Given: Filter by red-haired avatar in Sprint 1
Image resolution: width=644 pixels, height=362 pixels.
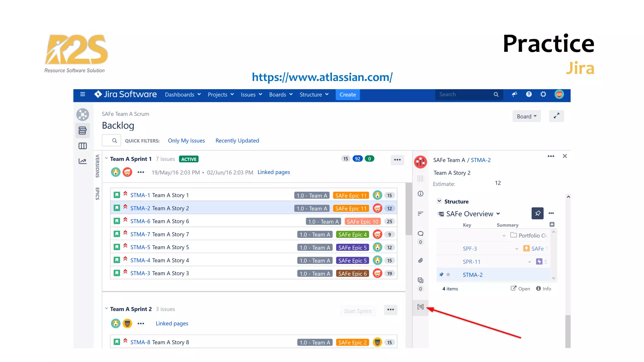Looking at the screenshot, I should pos(127,172).
